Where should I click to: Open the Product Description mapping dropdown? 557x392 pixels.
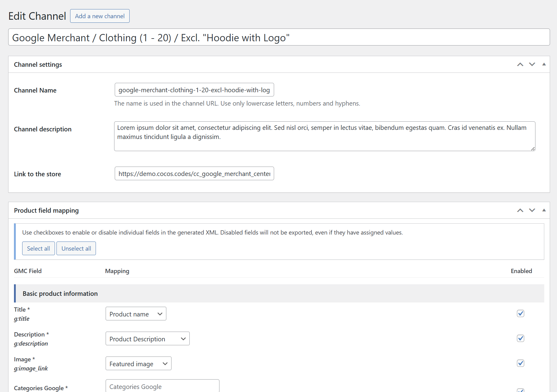(x=147, y=339)
